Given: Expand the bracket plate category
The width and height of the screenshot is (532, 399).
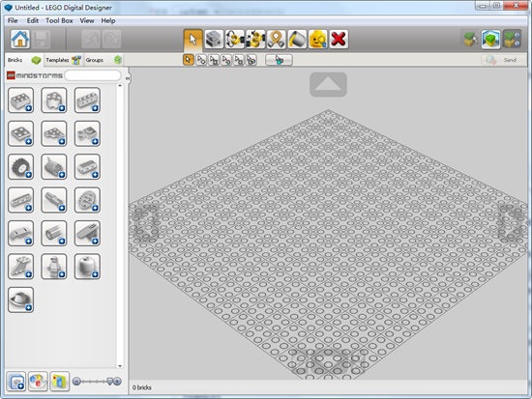Looking at the screenshot, I should (87, 133).
